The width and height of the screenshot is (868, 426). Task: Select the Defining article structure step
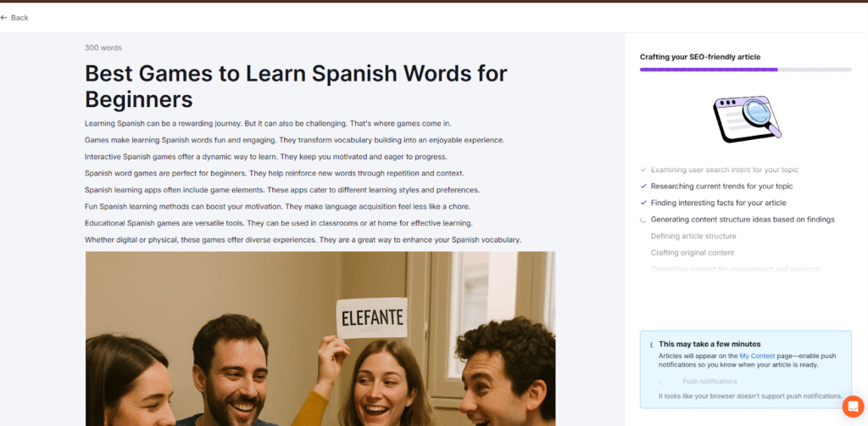tap(693, 236)
